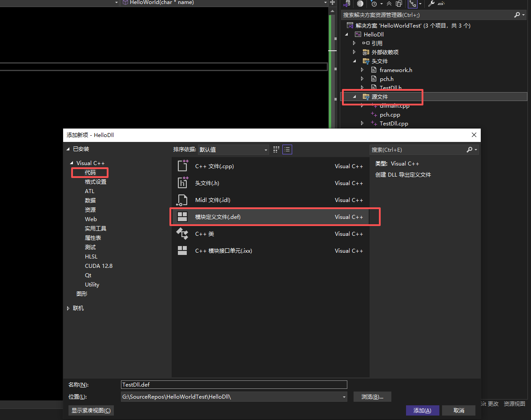
Task: Switch template list to medium icons grid view
Action: point(276,149)
